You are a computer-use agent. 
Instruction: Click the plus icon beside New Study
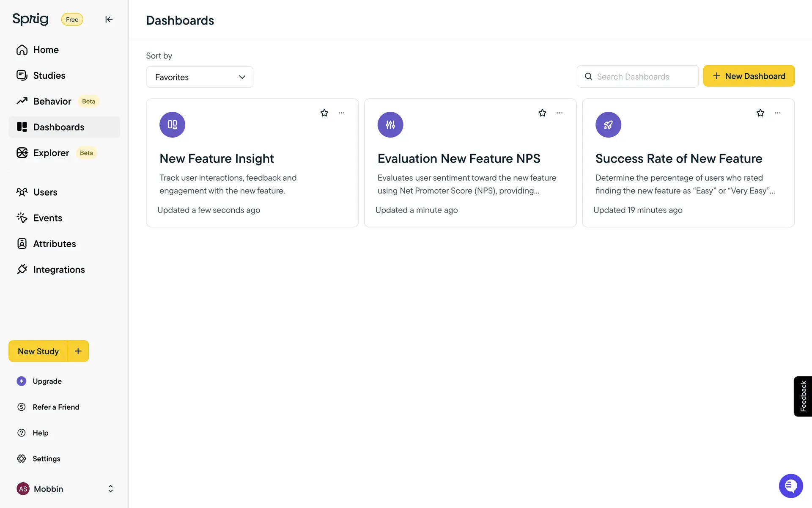(78, 351)
